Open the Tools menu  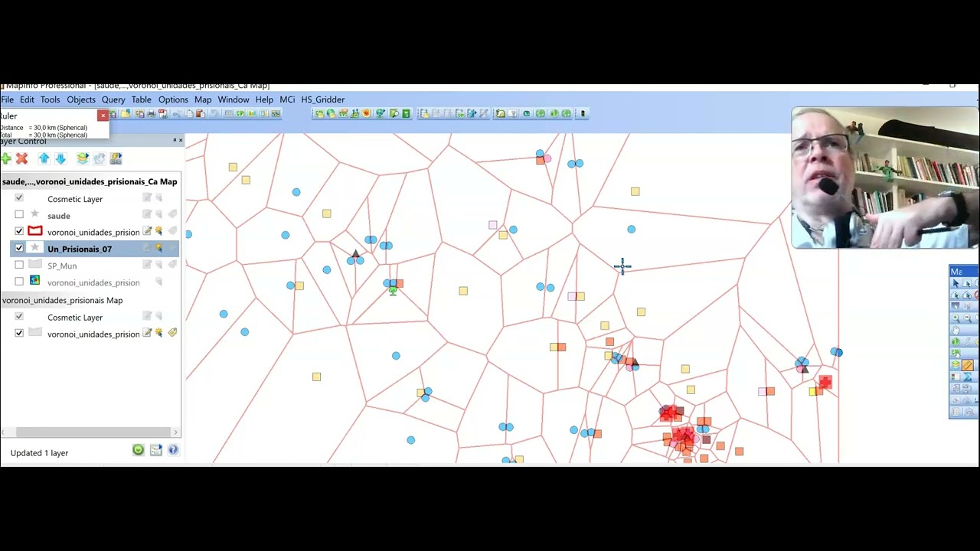pyautogui.click(x=50, y=99)
